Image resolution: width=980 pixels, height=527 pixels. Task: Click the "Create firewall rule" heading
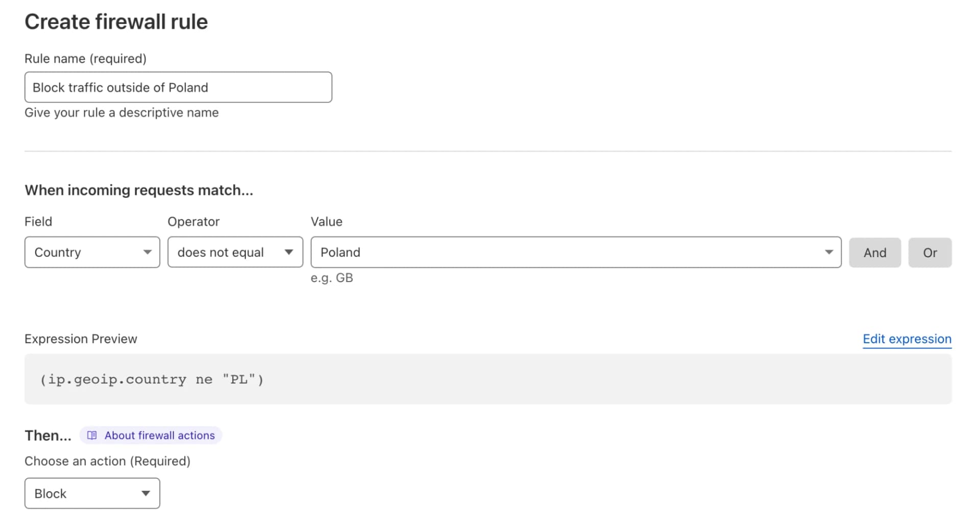(x=116, y=22)
